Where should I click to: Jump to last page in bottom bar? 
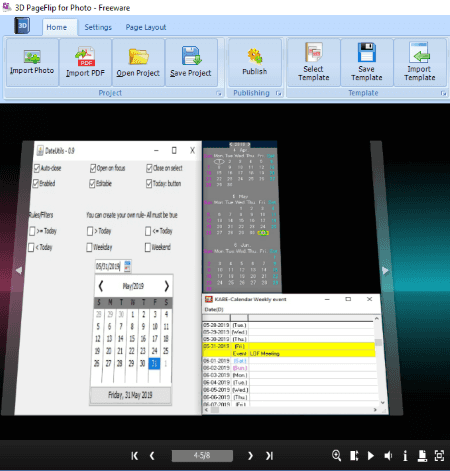tap(269, 456)
